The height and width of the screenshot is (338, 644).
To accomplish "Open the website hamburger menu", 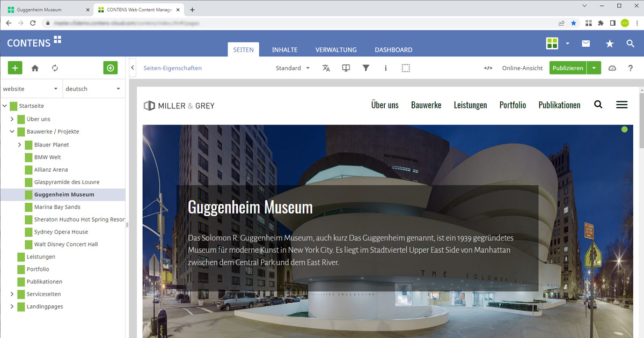I will (x=621, y=105).
